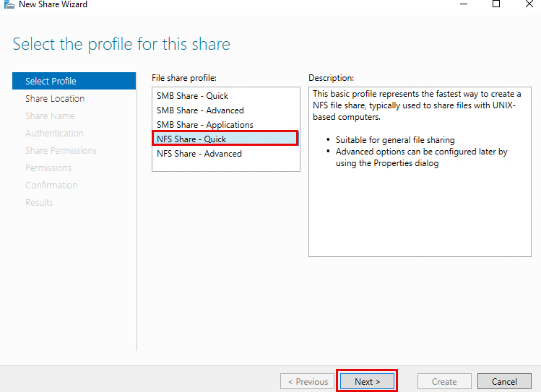541x392 pixels.
Task: Maximize the New Share Wizard window
Action: (496, 4)
